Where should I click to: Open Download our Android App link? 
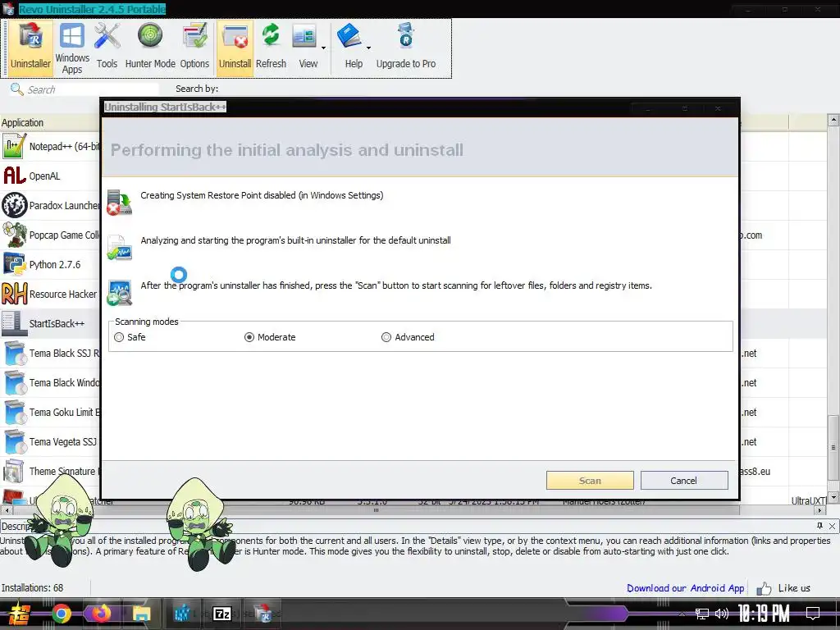pos(685,587)
